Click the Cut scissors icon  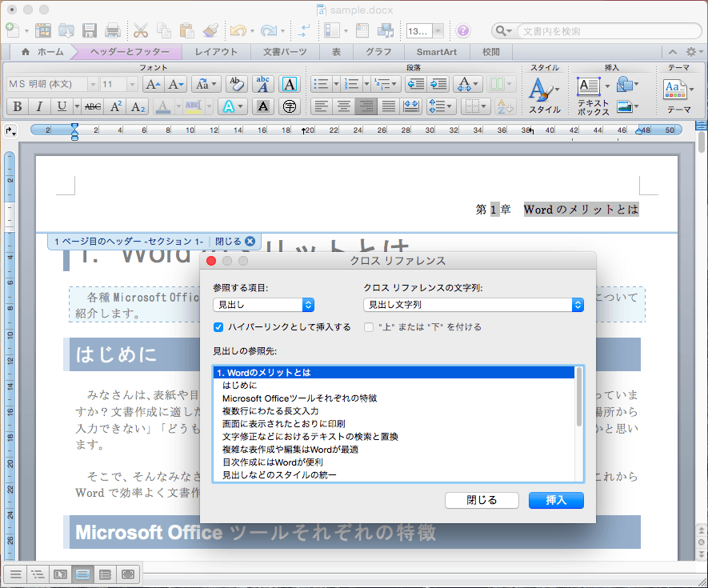(141, 30)
